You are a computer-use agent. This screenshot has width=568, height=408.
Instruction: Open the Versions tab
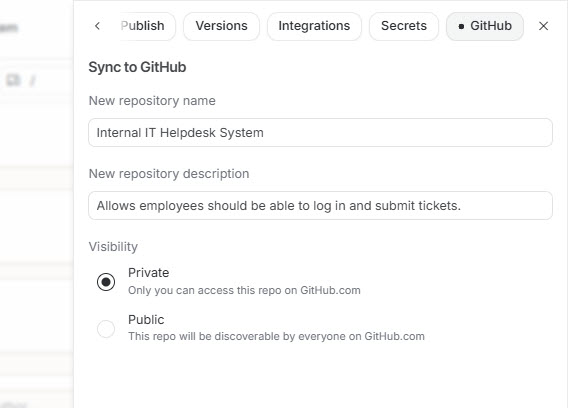(x=221, y=26)
